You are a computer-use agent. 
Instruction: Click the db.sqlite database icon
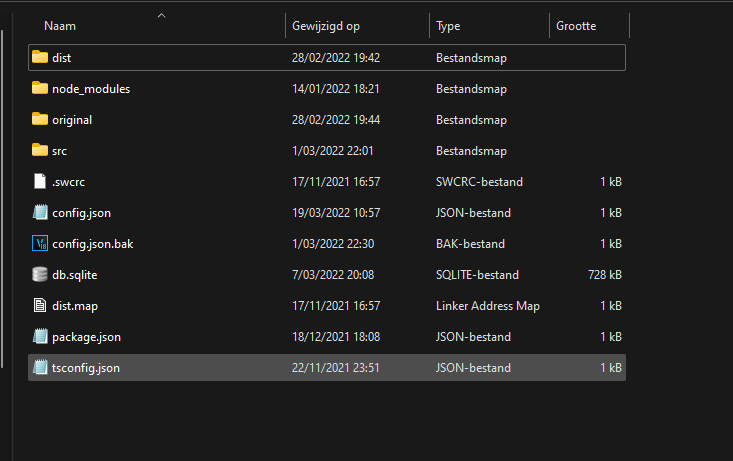click(x=40, y=275)
